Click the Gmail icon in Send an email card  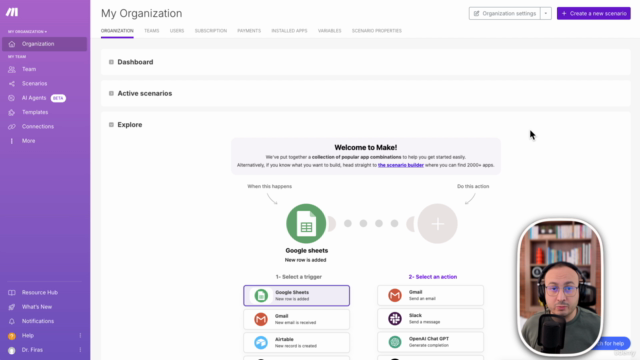(x=395, y=295)
